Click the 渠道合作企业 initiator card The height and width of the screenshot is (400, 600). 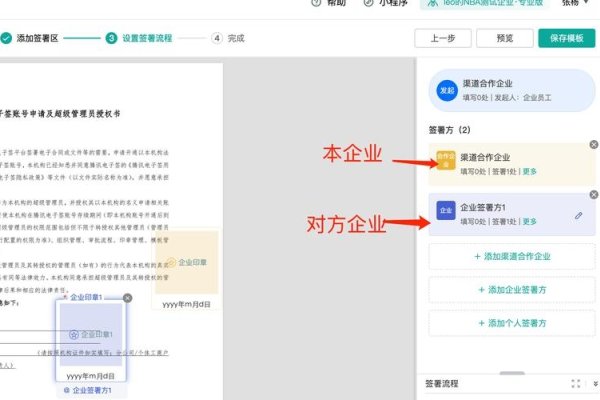pyautogui.click(x=512, y=91)
